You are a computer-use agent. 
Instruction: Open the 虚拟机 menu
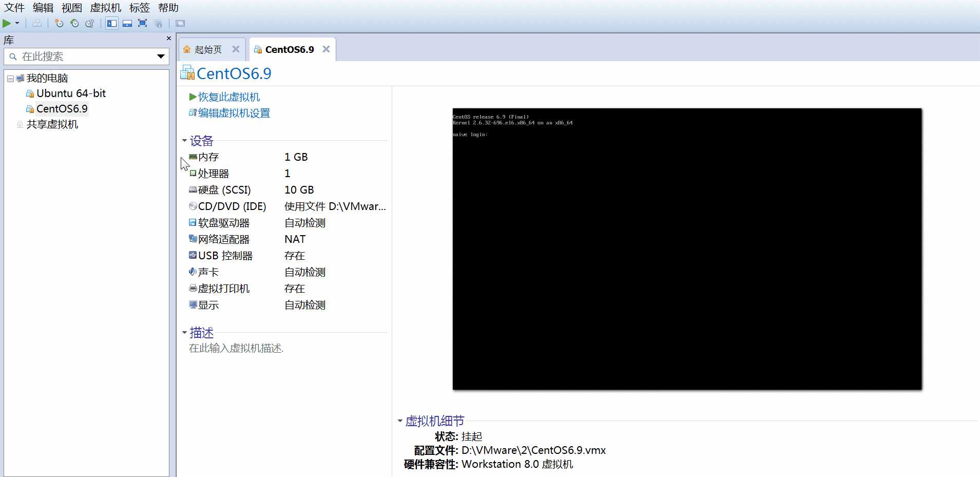pyautogui.click(x=106, y=8)
